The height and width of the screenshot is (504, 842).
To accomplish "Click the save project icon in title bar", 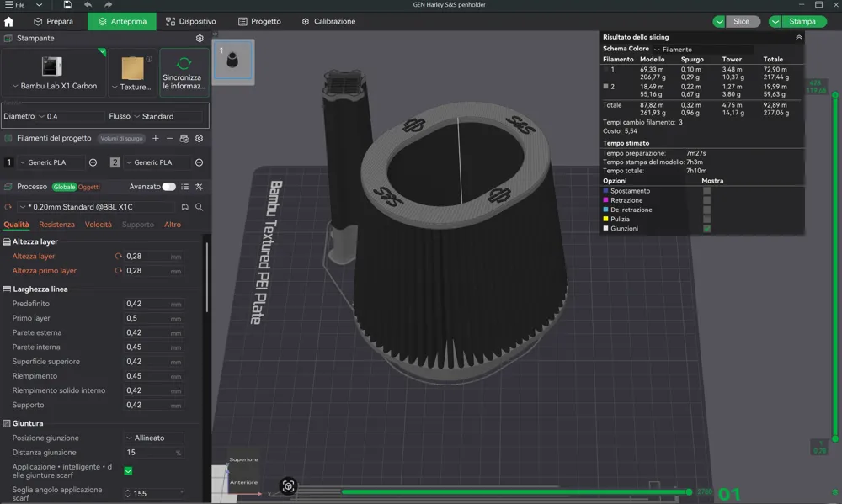I will [67, 5].
